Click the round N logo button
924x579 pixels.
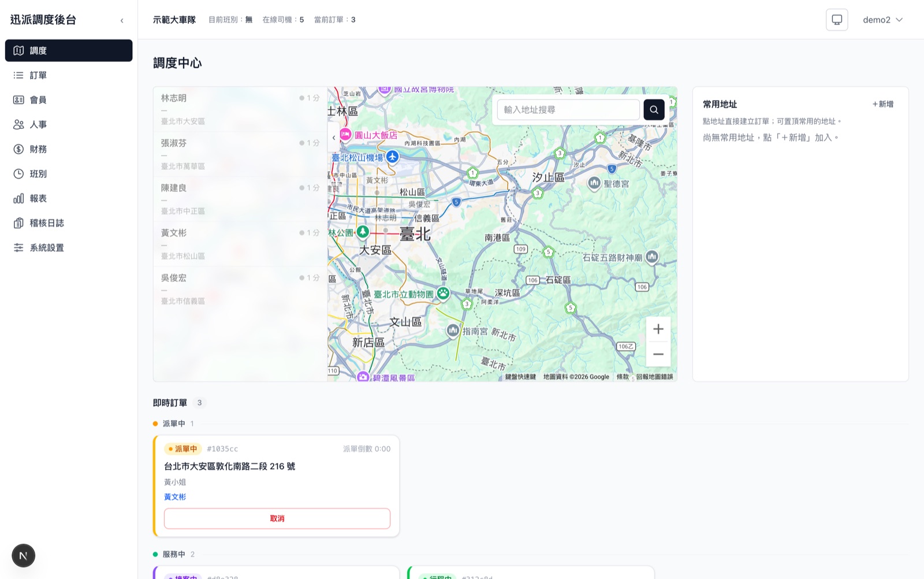24,555
